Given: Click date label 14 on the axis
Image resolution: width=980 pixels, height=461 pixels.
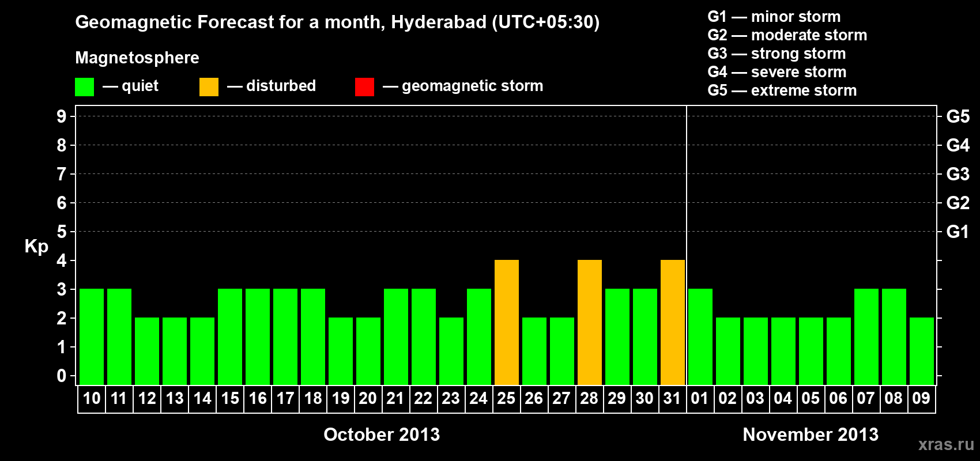Looking at the screenshot, I should click(202, 398).
